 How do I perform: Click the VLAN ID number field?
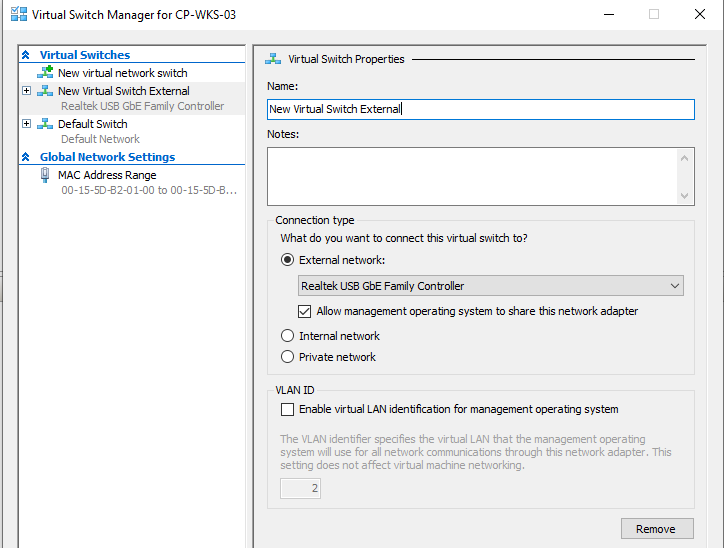(x=300, y=488)
